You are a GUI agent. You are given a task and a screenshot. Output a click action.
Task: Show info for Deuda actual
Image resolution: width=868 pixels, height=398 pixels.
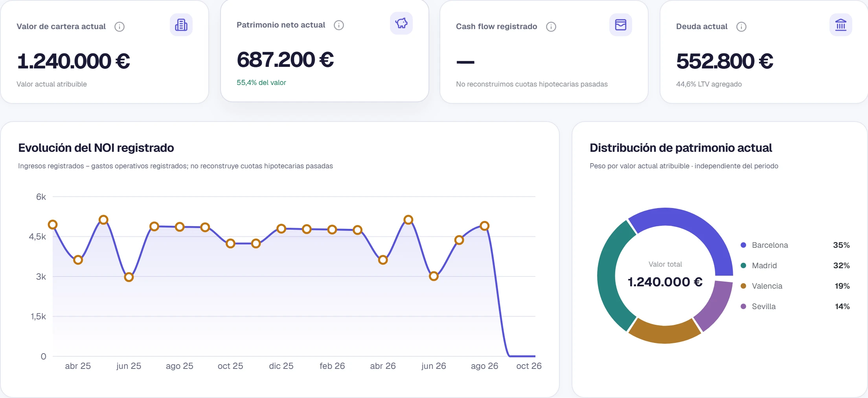[x=741, y=27]
